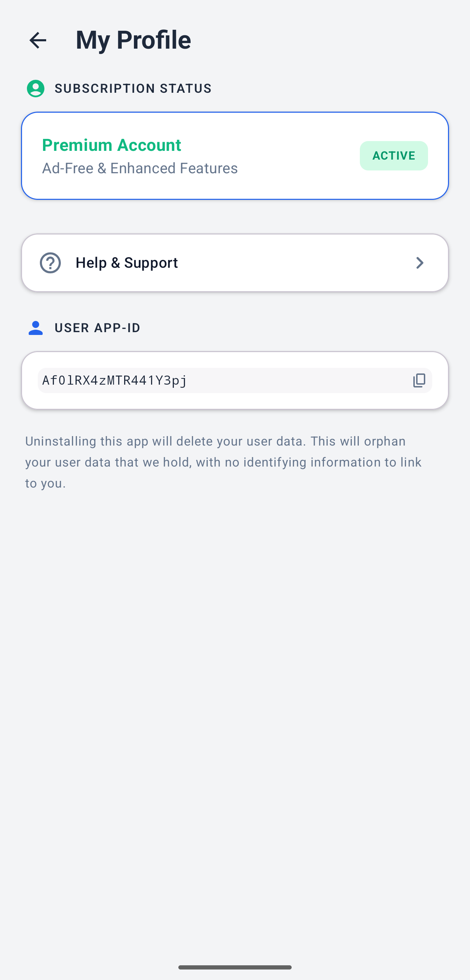Click the green subscription status avatar icon

click(35, 88)
